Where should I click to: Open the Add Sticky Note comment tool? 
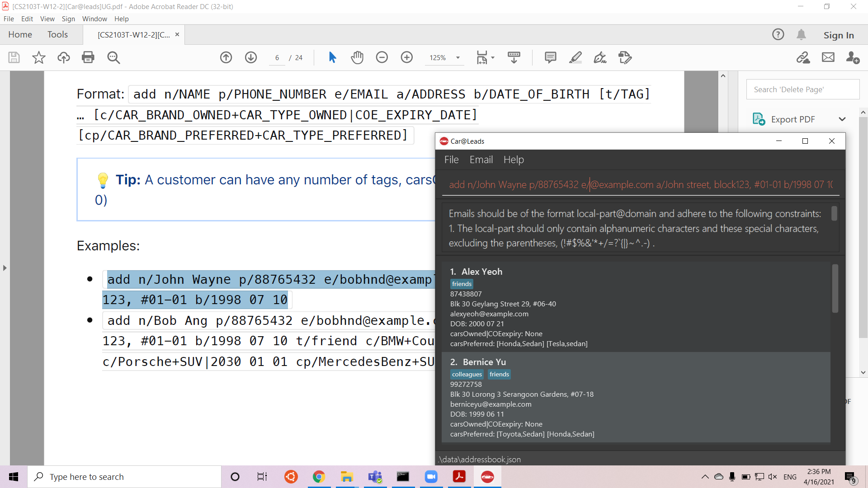point(551,57)
